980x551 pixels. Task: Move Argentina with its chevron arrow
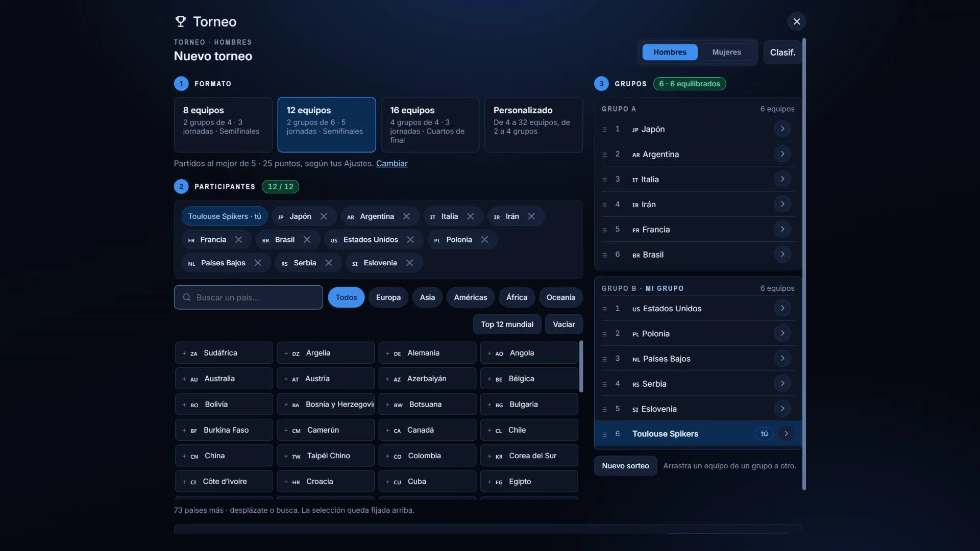(x=782, y=154)
